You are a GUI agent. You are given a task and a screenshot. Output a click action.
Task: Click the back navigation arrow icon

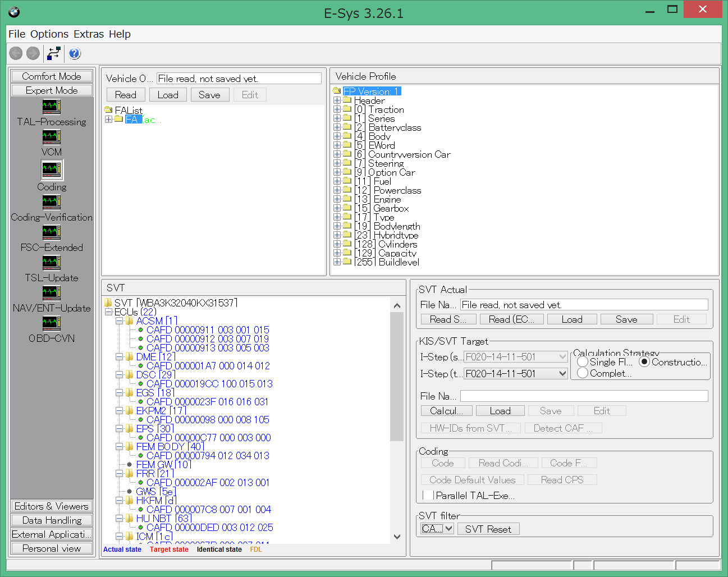[x=16, y=53]
